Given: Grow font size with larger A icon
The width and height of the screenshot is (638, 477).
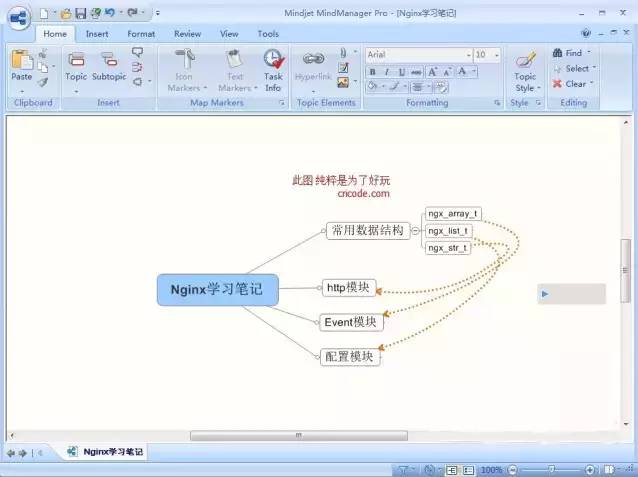Looking at the screenshot, I should pyautogui.click(x=433, y=72).
